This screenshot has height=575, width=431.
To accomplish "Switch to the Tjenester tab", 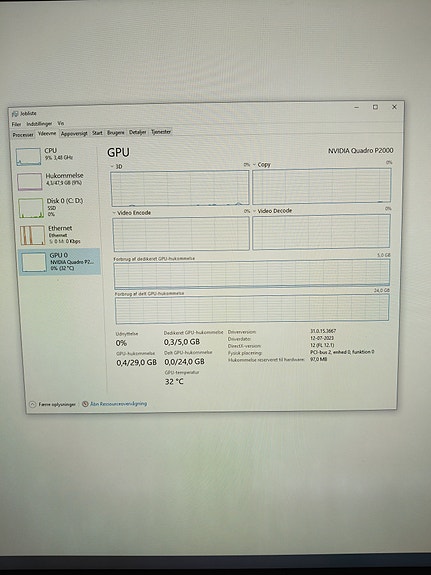I will 161,132.
